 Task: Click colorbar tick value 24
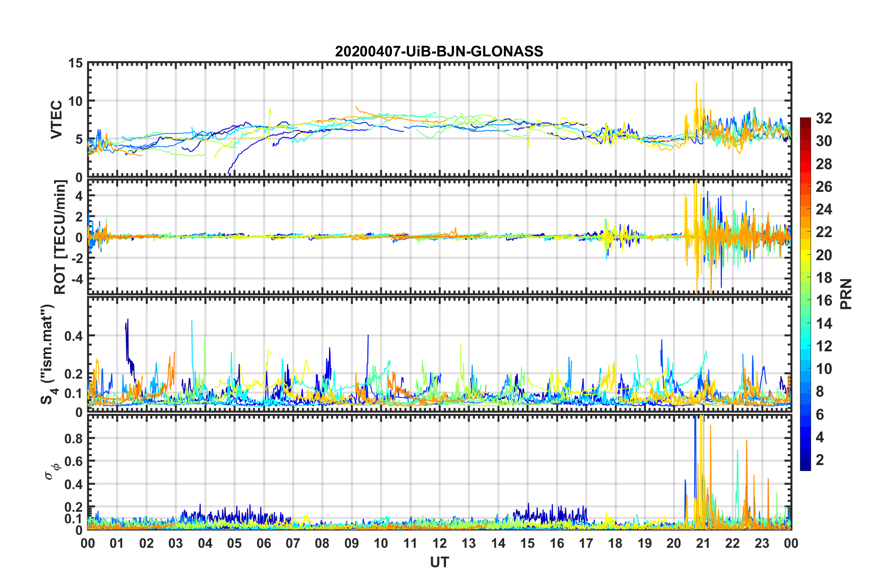pos(824,209)
